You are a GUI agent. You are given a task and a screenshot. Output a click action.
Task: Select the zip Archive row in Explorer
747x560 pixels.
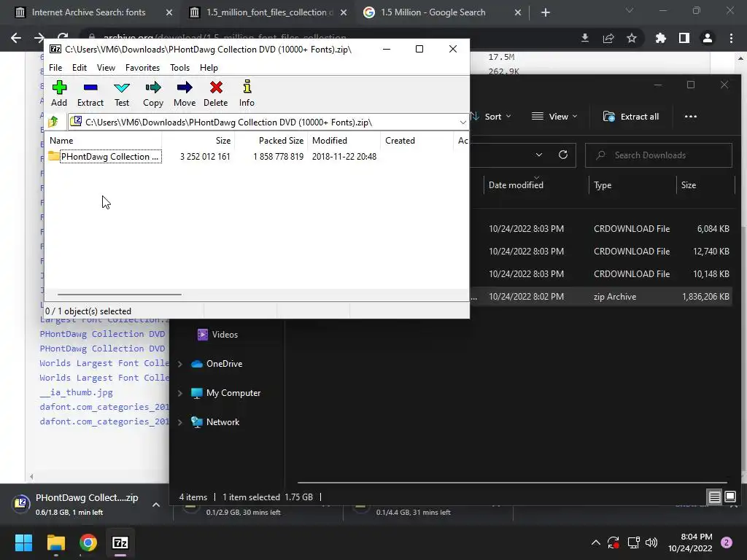(x=601, y=297)
